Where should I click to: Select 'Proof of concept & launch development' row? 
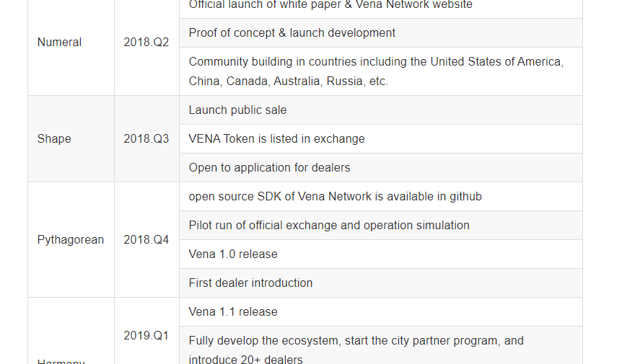[x=292, y=33]
